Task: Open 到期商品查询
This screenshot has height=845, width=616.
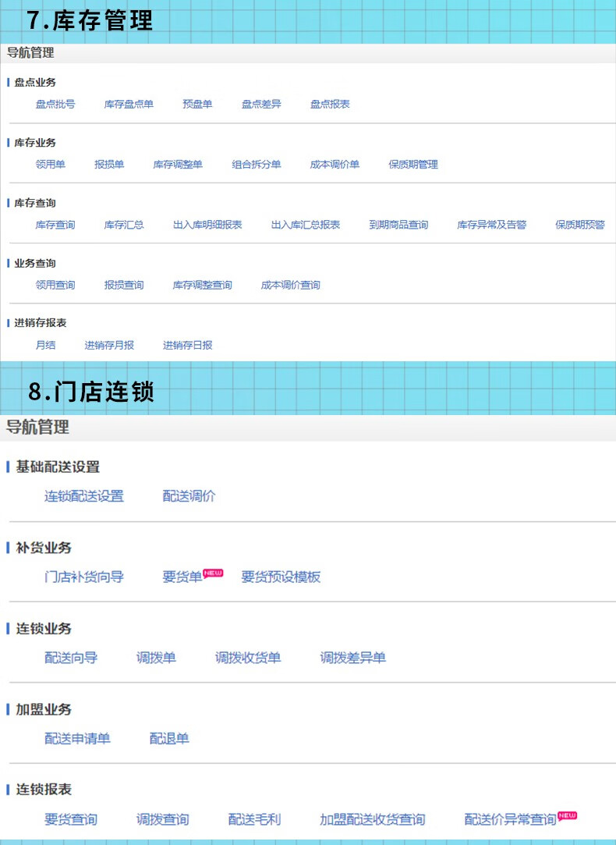Action: tap(398, 225)
